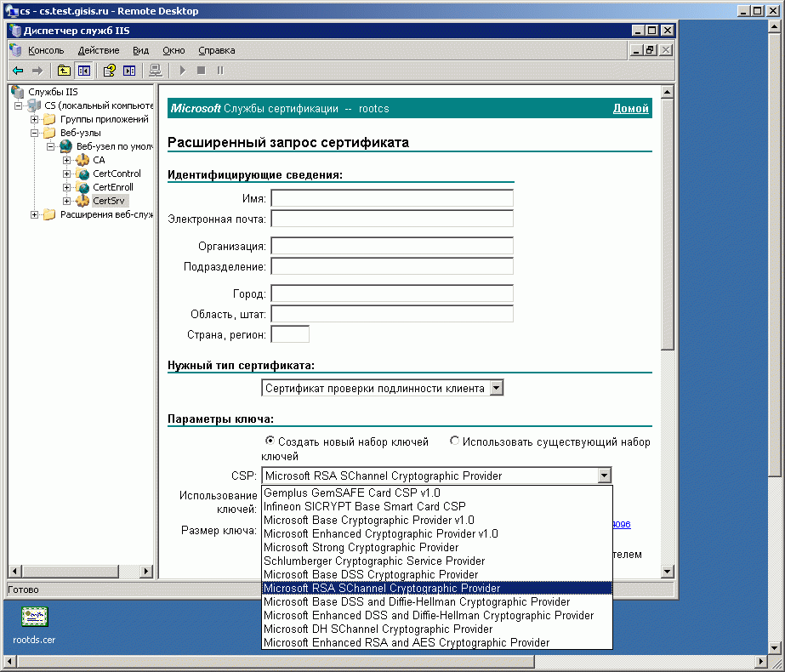Click the Подразделение input field
This screenshot has width=785, height=672.
click(392, 266)
